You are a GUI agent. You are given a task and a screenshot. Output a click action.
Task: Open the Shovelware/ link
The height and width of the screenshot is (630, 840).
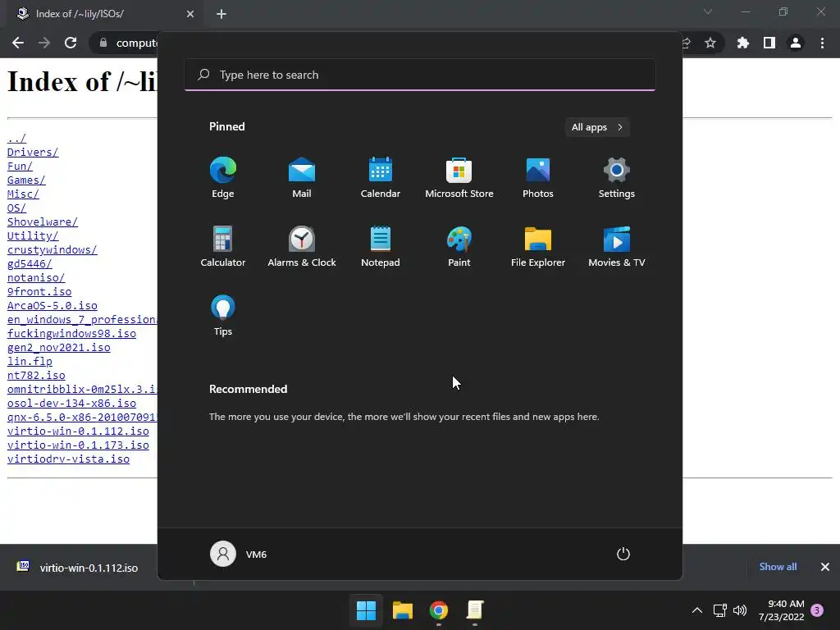(x=43, y=221)
